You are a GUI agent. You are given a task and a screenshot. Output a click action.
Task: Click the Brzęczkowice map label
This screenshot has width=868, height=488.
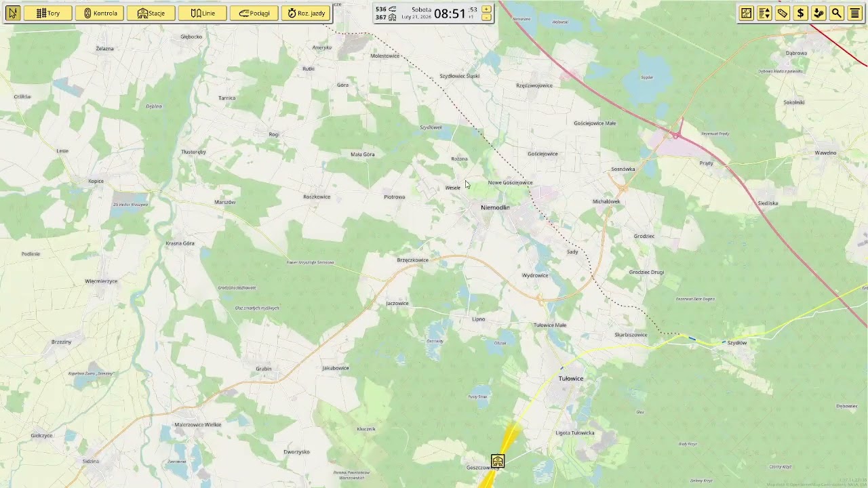413,260
